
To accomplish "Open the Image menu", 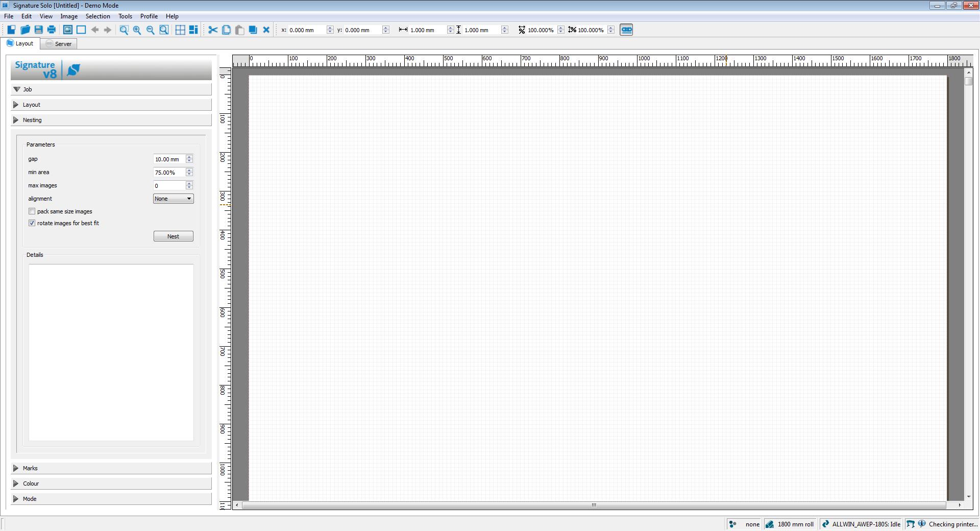I will [x=69, y=16].
